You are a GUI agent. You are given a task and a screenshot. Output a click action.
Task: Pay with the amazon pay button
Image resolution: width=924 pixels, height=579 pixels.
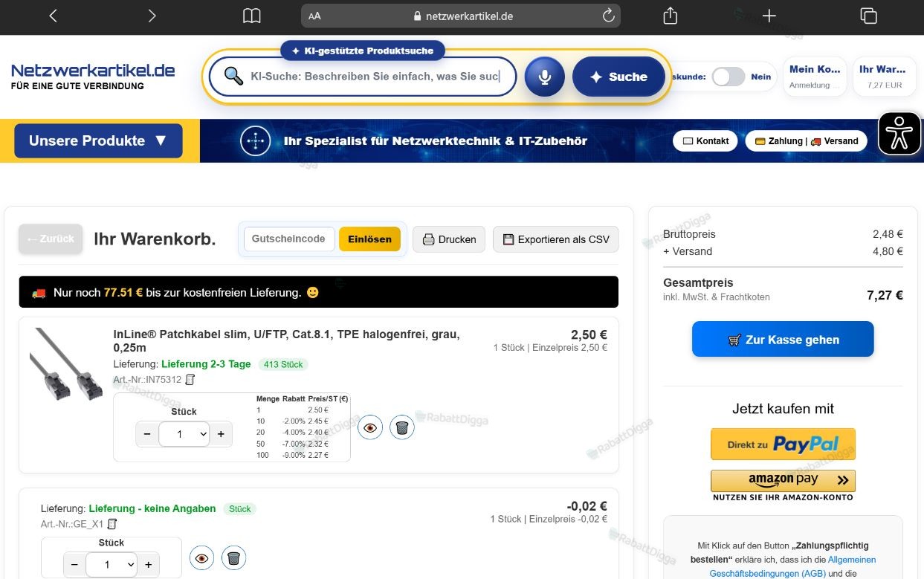click(x=783, y=479)
